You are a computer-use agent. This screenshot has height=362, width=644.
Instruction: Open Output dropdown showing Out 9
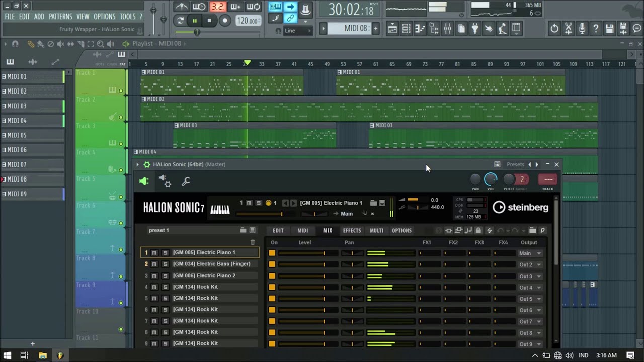coord(530,344)
